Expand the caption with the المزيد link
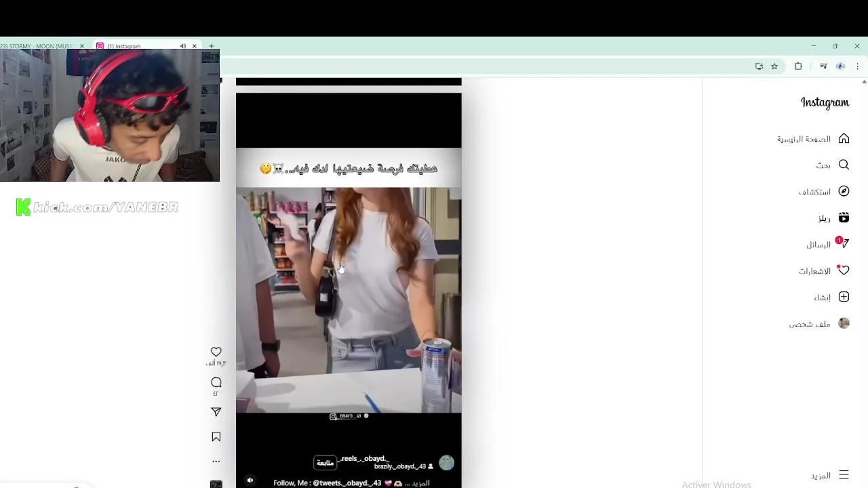 [421, 483]
